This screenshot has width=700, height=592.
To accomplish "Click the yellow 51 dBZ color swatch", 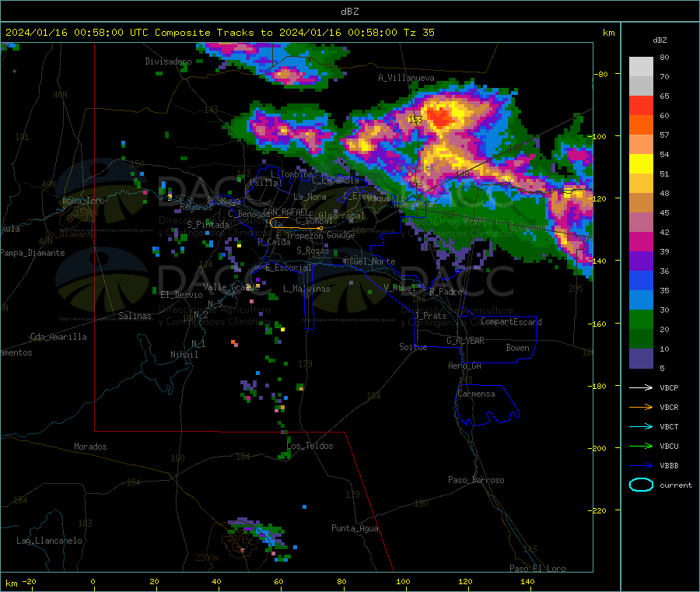I will point(641,164).
